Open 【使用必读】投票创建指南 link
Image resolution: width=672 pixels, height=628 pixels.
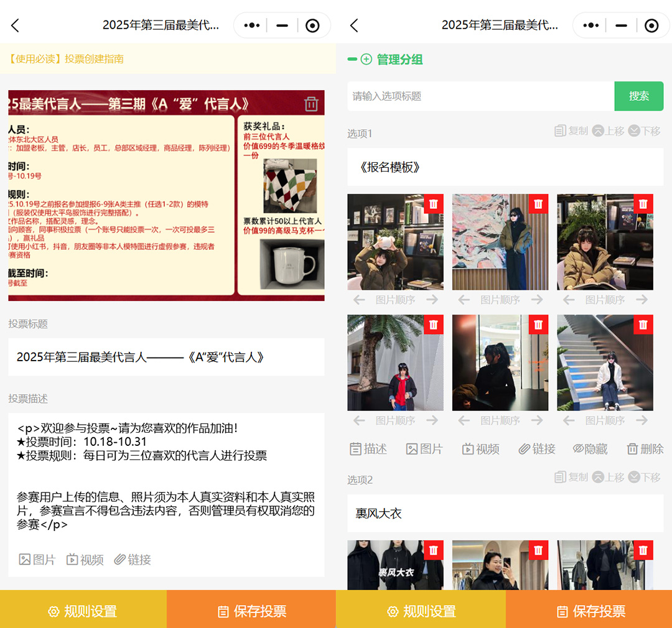(x=66, y=59)
